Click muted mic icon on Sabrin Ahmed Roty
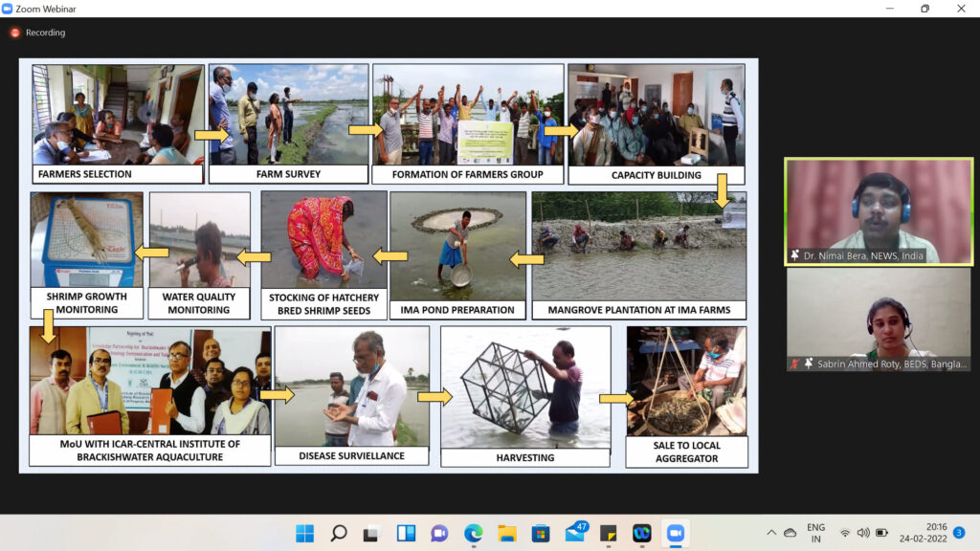The image size is (980, 551). 794,364
